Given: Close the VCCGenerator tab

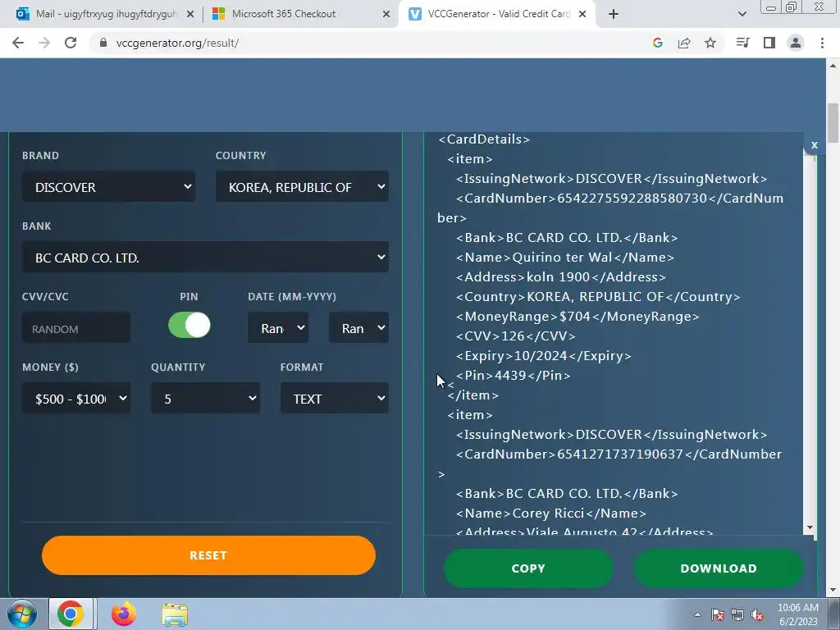Looking at the screenshot, I should click(x=583, y=14).
